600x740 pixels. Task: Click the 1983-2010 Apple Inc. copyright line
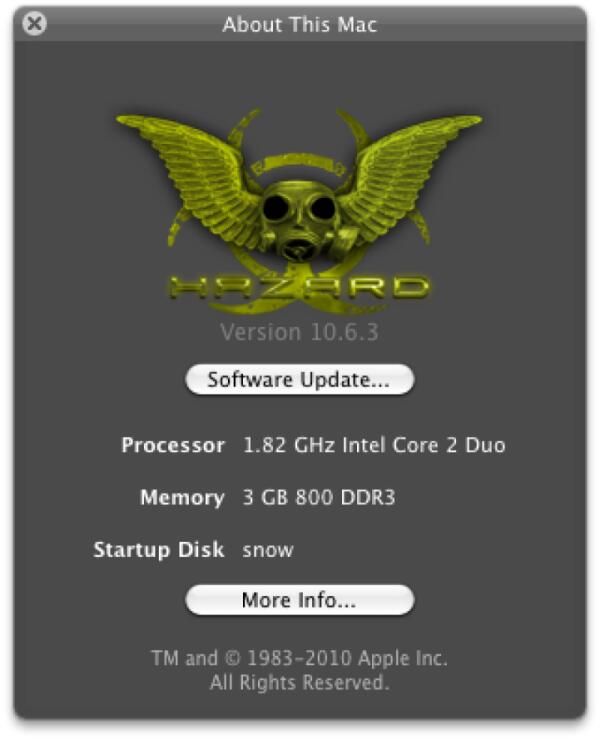click(299, 658)
